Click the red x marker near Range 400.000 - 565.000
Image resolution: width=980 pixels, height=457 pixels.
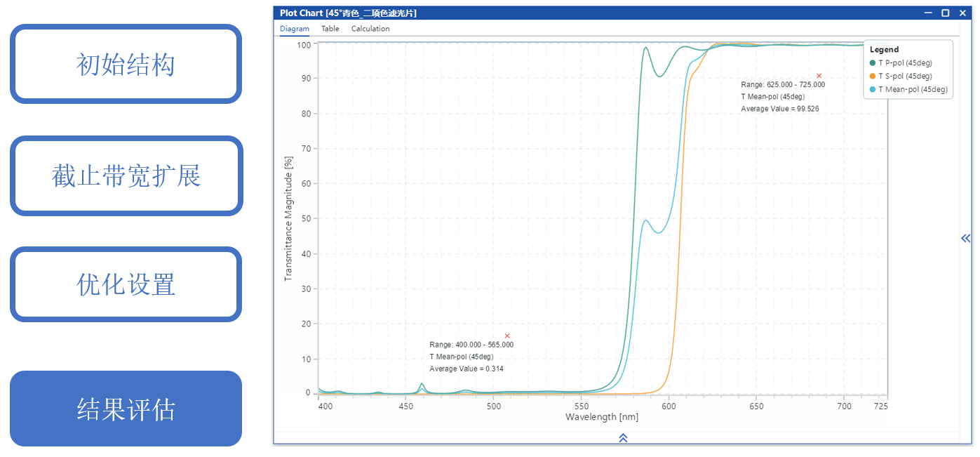[507, 336]
